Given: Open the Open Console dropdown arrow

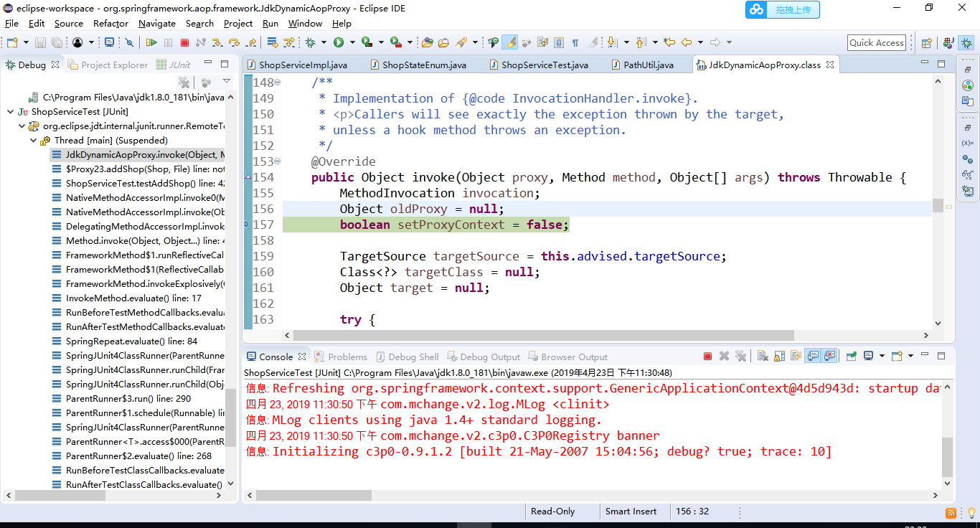Looking at the screenshot, I should pos(910,356).
